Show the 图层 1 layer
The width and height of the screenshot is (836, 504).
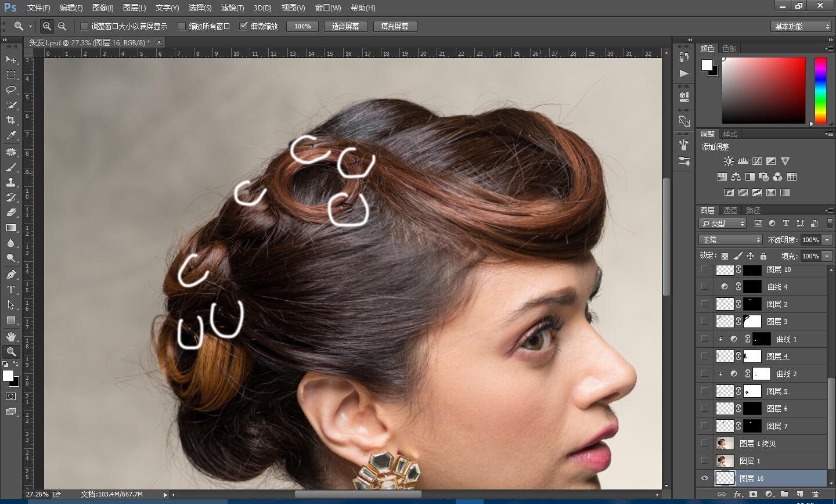pos(705,460)
